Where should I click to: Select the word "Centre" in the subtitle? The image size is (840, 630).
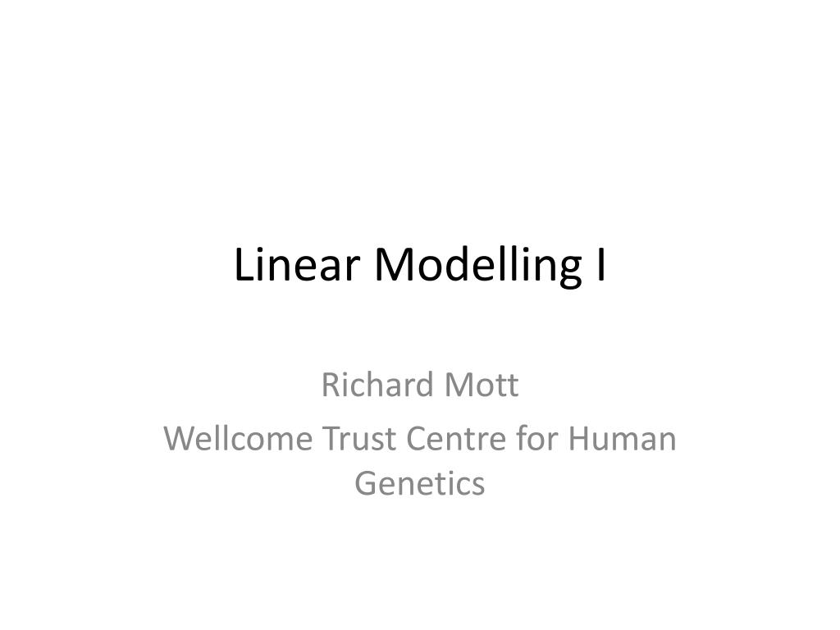[456, 439]
